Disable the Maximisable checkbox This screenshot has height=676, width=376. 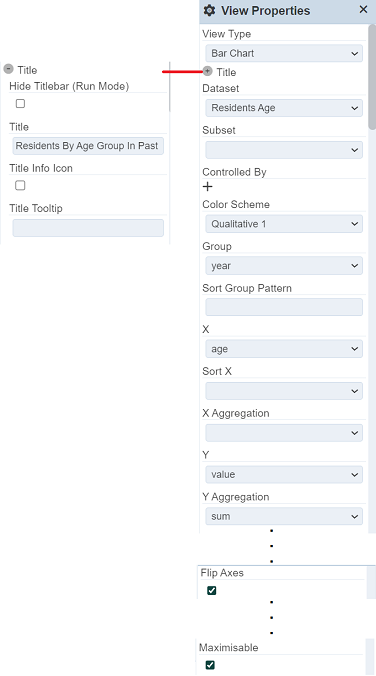point(210,665)
